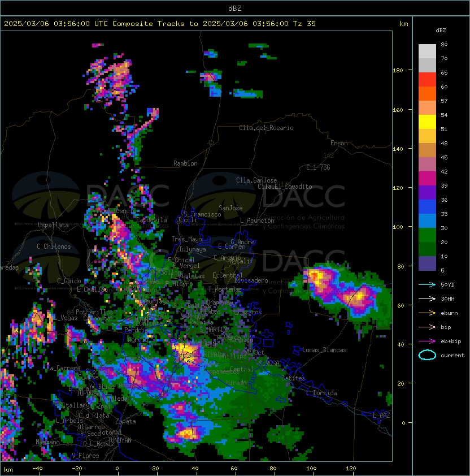Click the TUNUYAN map label
The image size is (470, 476).
click(x=119, y=440)
